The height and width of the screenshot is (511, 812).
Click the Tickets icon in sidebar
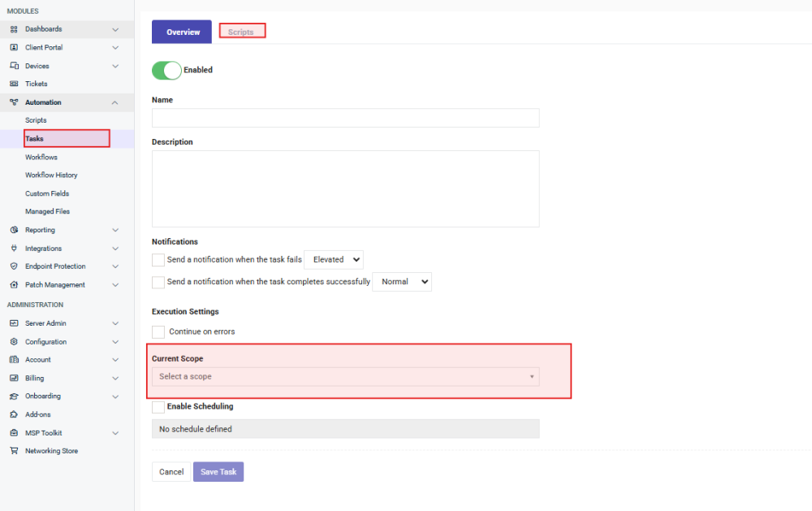coord(14,84)
